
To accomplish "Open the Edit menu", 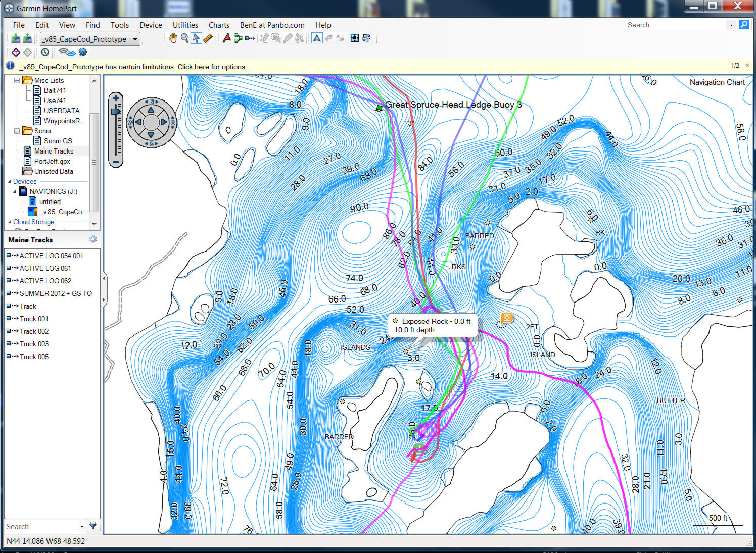I will pyautogui.click(x=42, y=25).
